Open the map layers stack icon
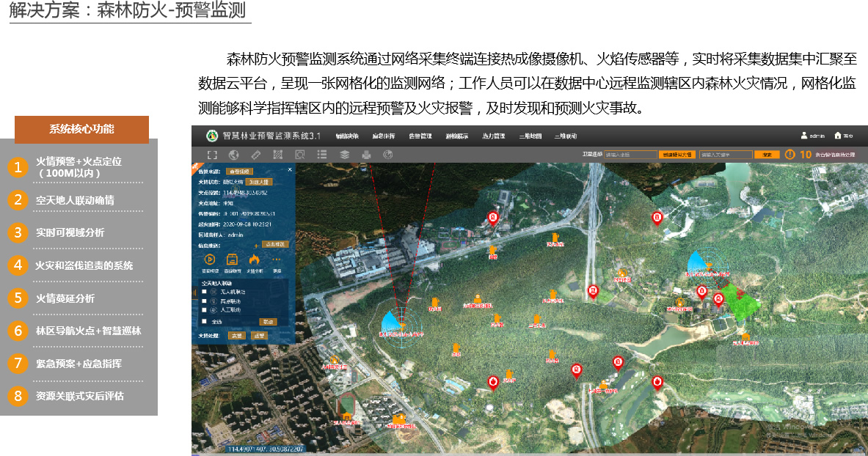 (x=344, y=153)
